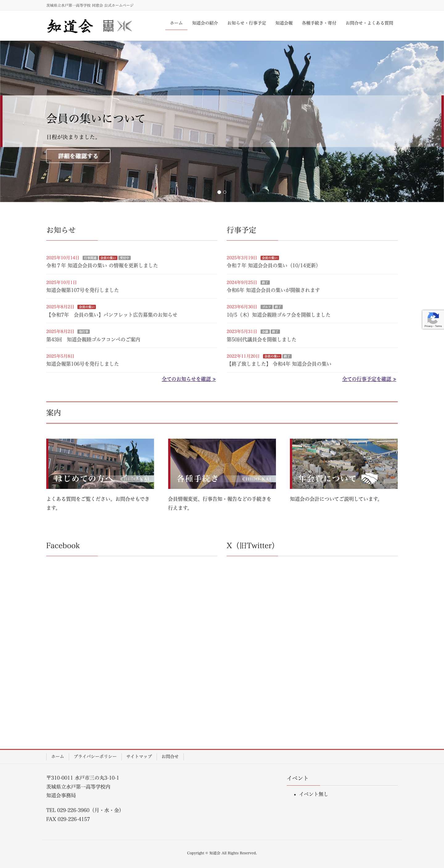
Task: Click the イベント無し list entry
Action: pos(314,794)
